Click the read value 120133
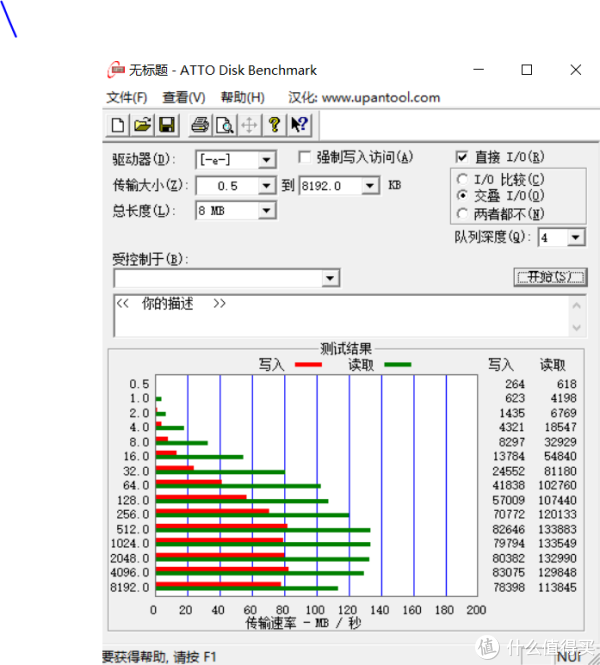The width and height of the screenshot is (600, 665). coord(557,514)
